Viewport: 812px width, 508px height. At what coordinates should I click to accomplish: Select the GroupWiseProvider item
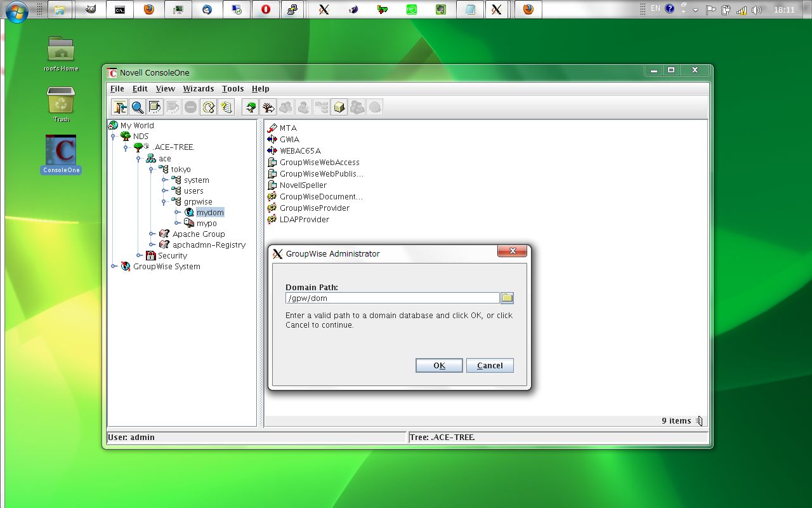308,208
